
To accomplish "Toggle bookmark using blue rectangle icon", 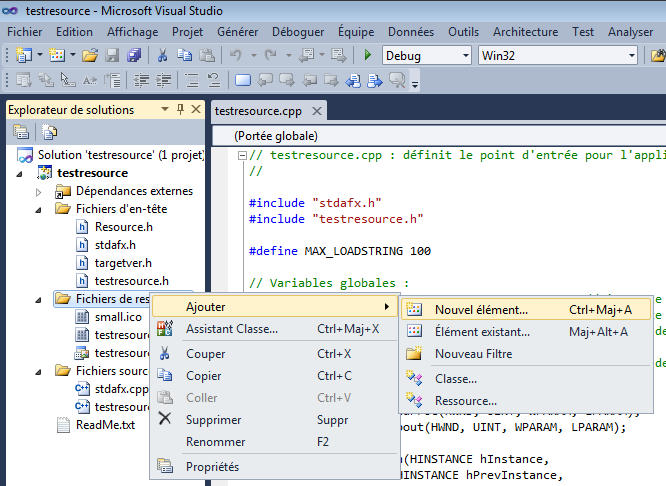I will coord(243,80).
